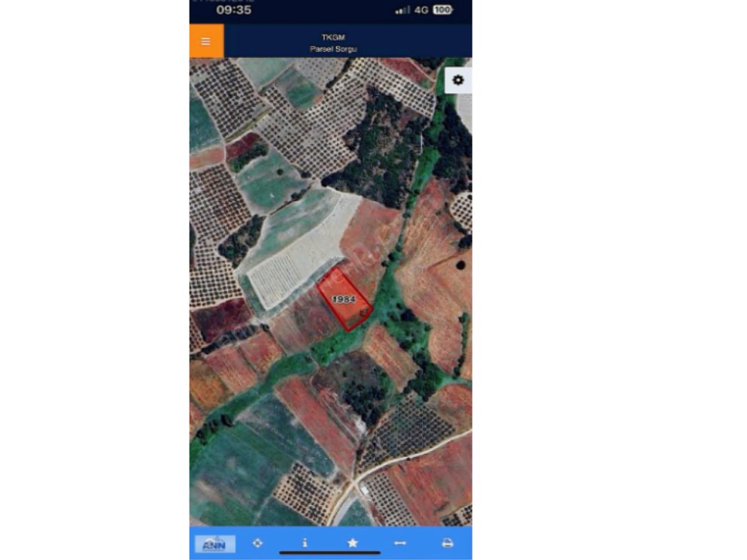Click the Parsel Sorgu subtitle text

(333, 49)
